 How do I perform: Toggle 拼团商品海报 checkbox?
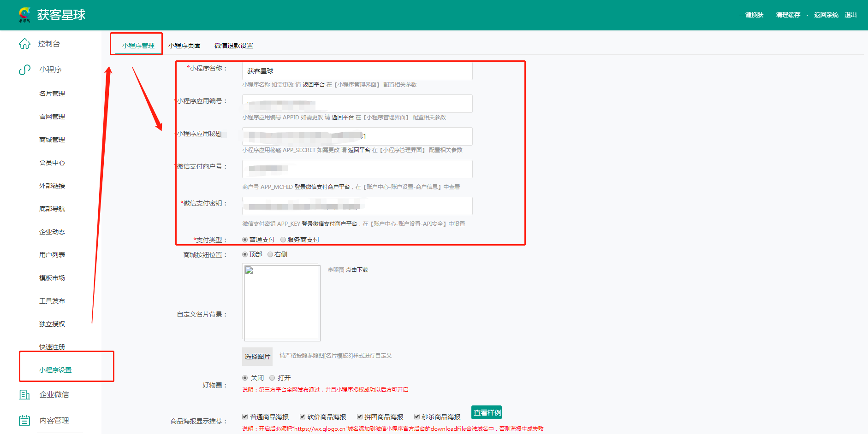360,417
